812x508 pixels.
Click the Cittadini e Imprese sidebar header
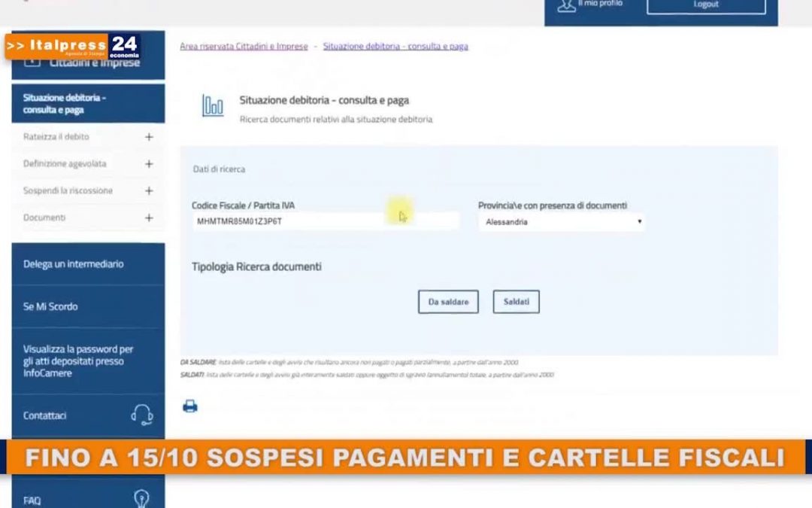88,62
